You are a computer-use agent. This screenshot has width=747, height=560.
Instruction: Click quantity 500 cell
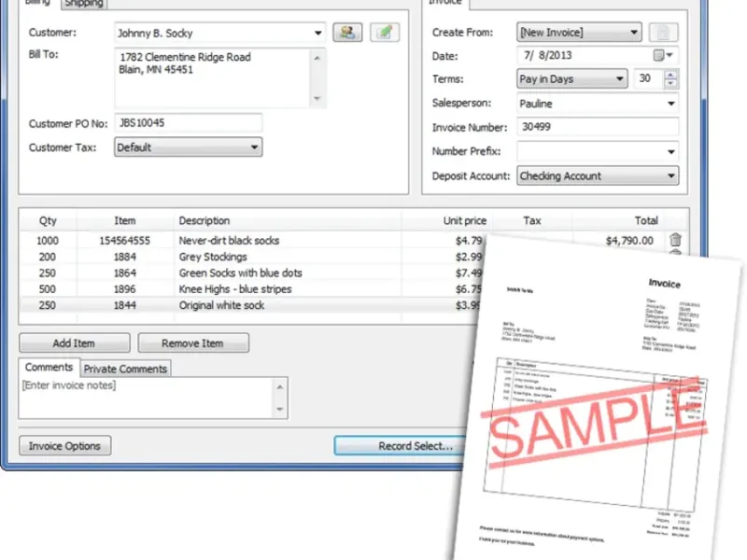point(48,289)
